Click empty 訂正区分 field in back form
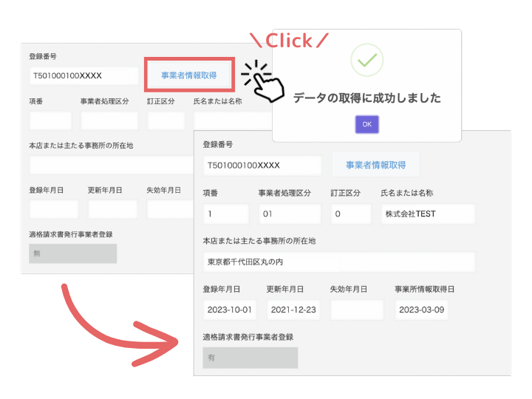Image resolution: width=532 pixels, height=399 pixels. tap(166, 120)
